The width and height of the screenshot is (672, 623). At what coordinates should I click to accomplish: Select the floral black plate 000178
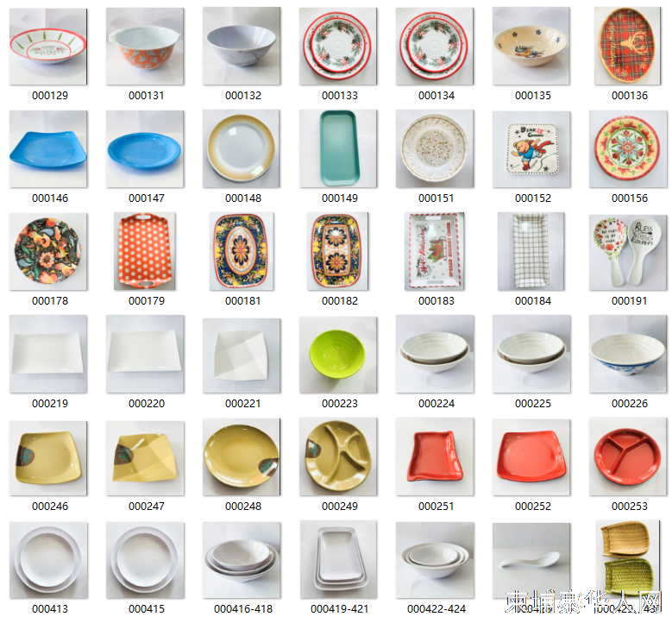(x=48, y=251)
